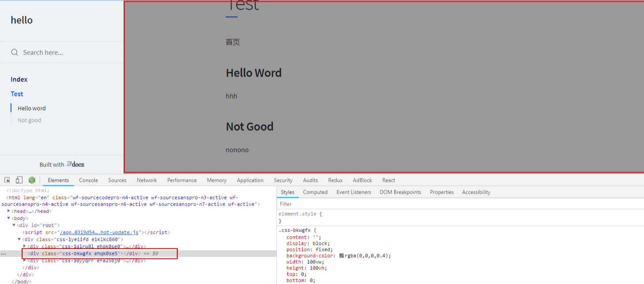Expand the css-1q1ru01 div node
The height and width of the screenshot is (284, 644).
[25, 246]
